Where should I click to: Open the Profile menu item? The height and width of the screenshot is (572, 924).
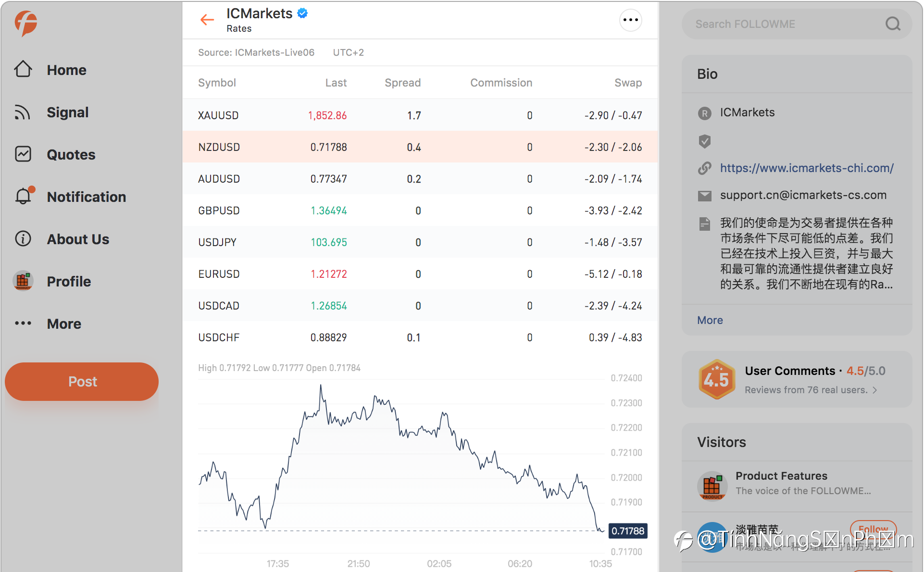(x=68, y=282)
